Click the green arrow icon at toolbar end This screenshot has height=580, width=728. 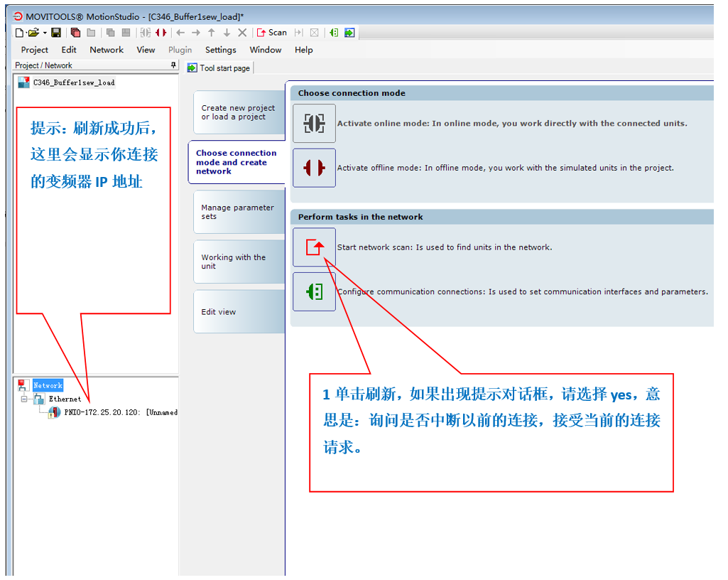pos(349,33)
